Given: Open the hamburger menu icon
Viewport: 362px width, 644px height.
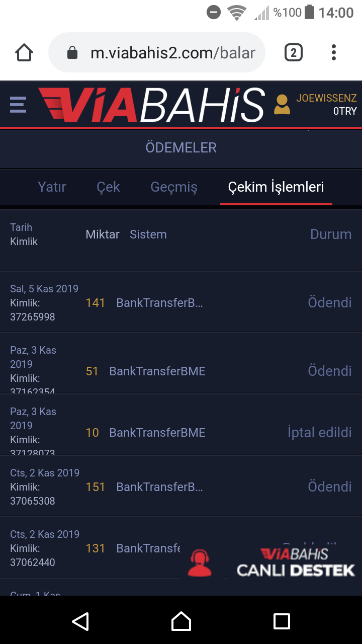Looking at the screenshot, I should coord(18,104).
